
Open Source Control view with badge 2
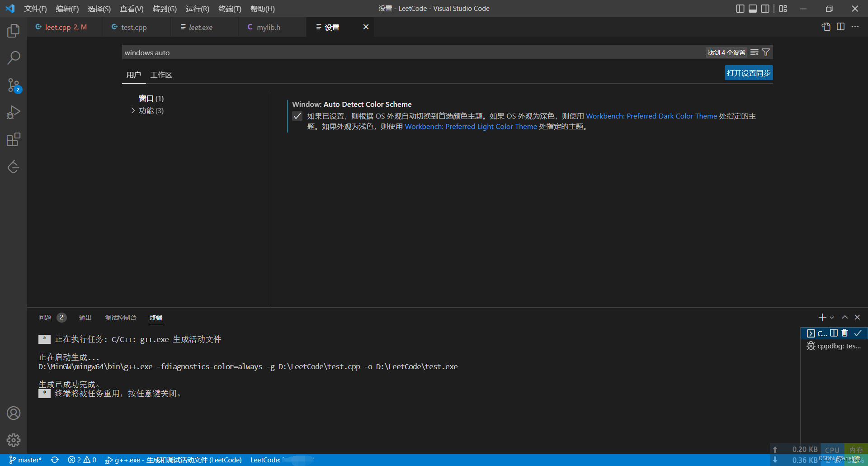14,85
